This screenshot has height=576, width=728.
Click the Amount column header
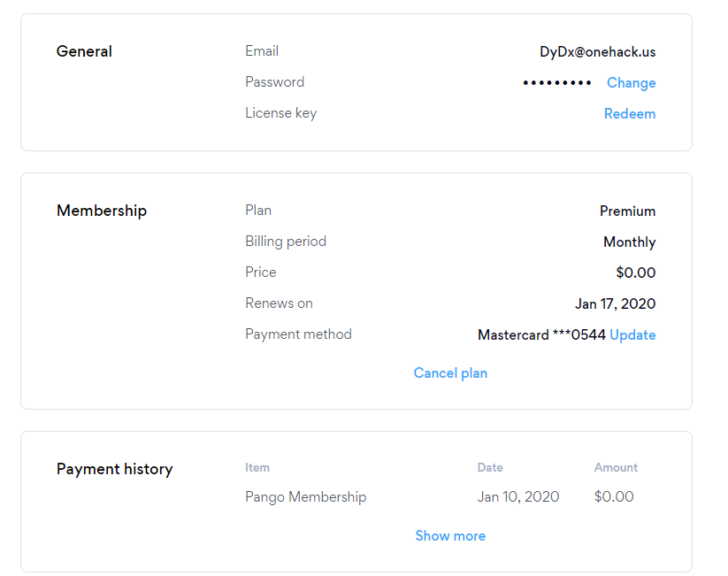616,467
